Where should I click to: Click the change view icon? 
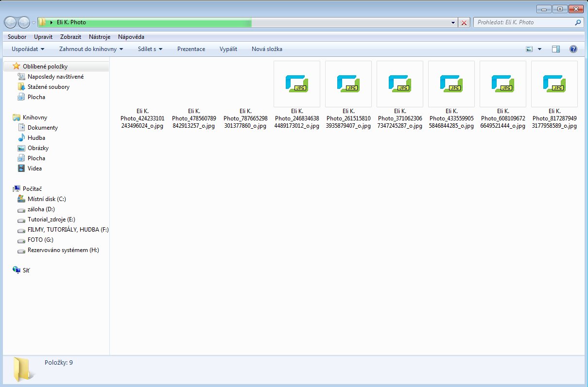[530, 49]
